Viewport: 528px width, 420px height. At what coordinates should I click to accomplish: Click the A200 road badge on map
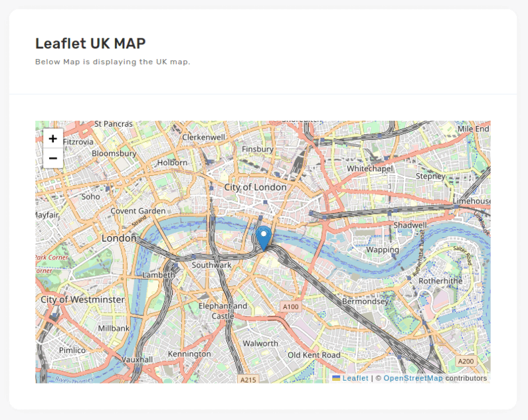(x=466, y=361)
